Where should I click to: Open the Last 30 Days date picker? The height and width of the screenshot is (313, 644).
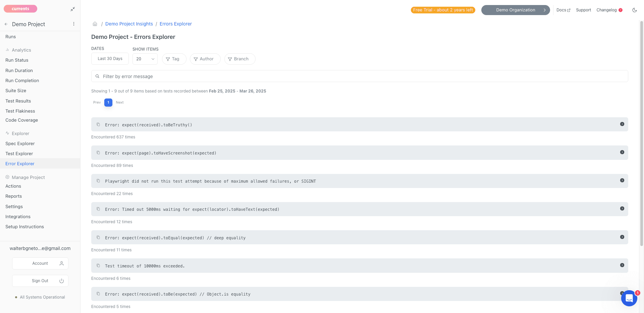tap(110, 59)
